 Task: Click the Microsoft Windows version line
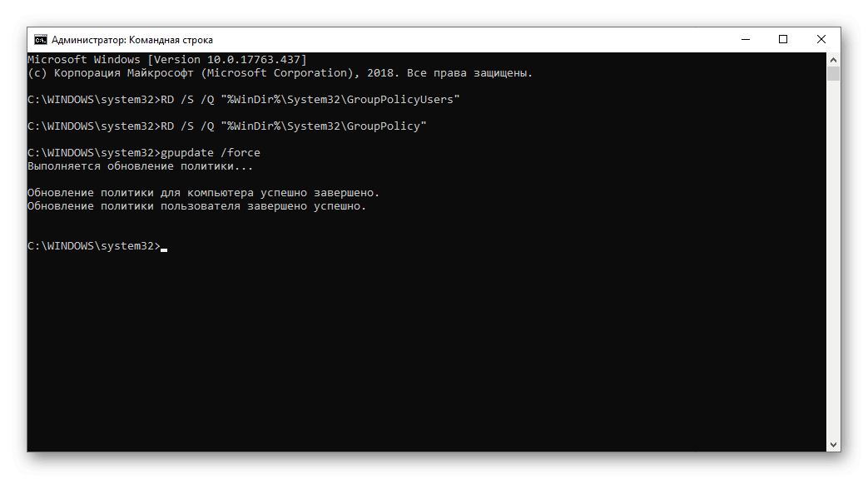pyautogui.click(x=166, y=60)
